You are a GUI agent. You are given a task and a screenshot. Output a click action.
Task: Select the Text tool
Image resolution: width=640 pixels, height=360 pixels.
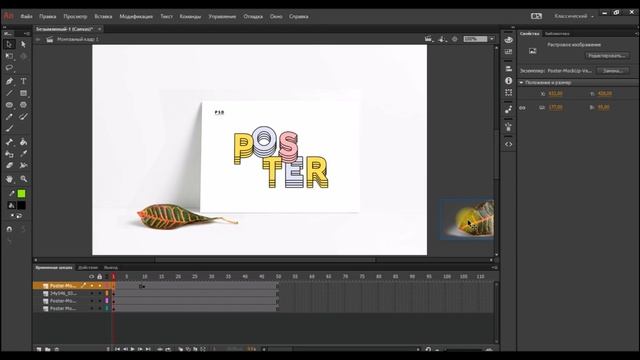[23, 81]
